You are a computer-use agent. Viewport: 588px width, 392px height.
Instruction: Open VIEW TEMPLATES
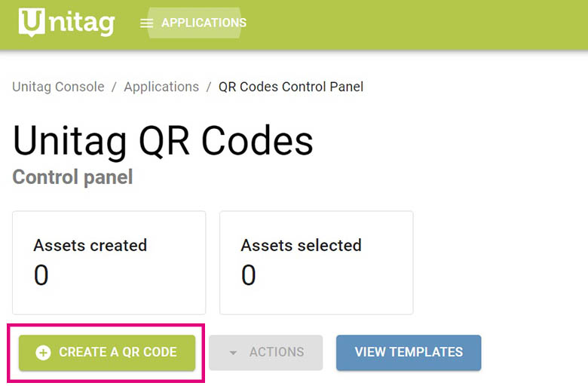(x=409, y=352)
